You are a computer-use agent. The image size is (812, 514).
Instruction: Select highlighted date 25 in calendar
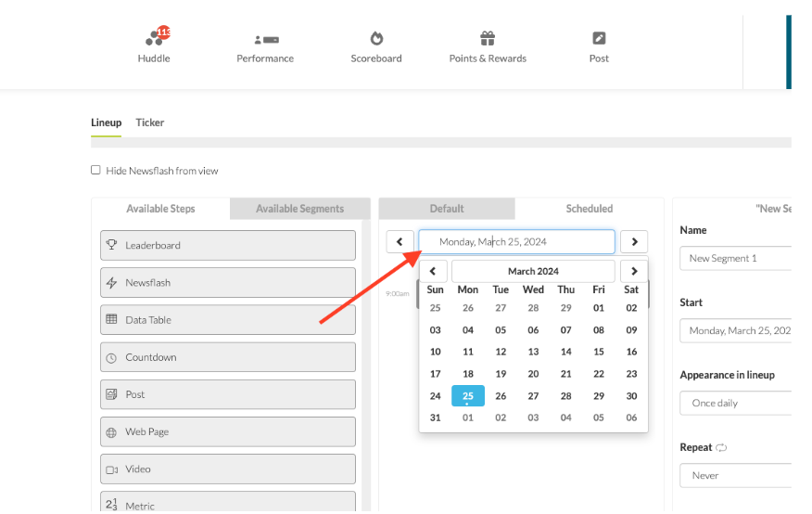(x=468, y=396)
